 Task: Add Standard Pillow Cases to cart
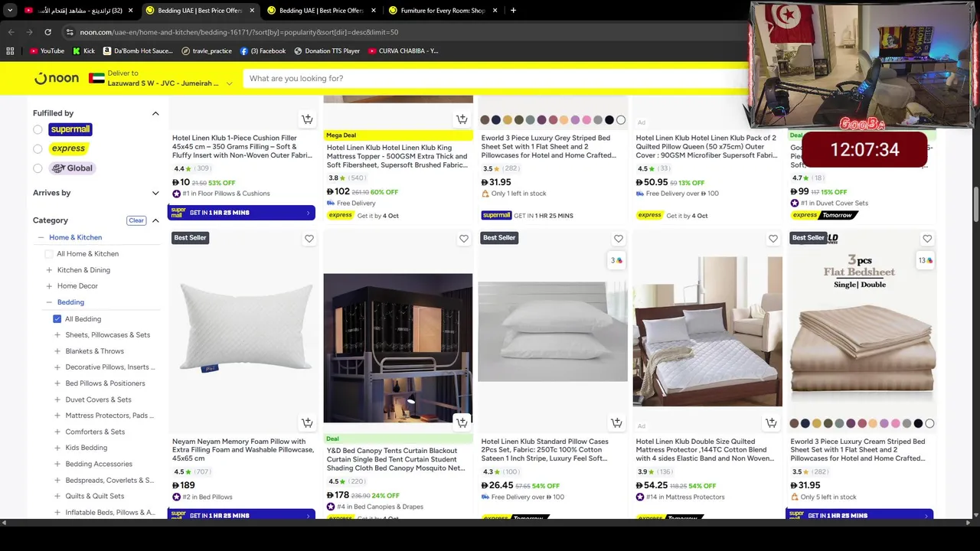[x=616, y=422]
